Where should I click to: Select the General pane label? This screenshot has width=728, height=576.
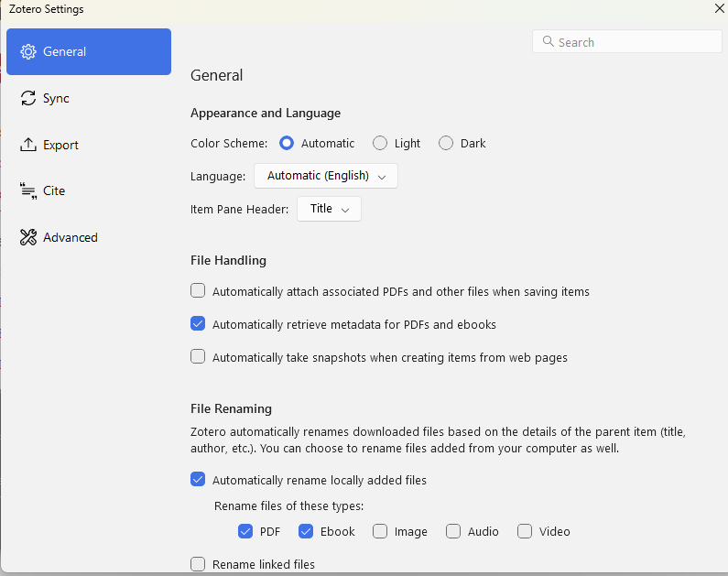coord(64,51)
